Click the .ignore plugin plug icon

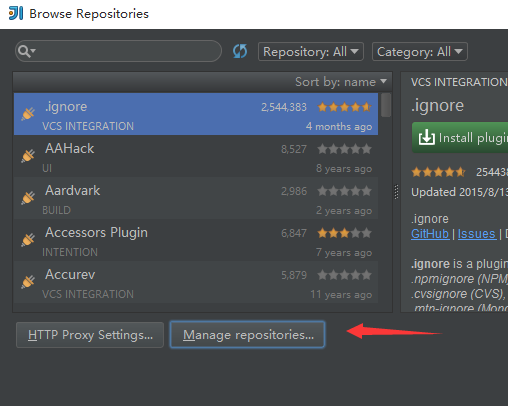28,114
